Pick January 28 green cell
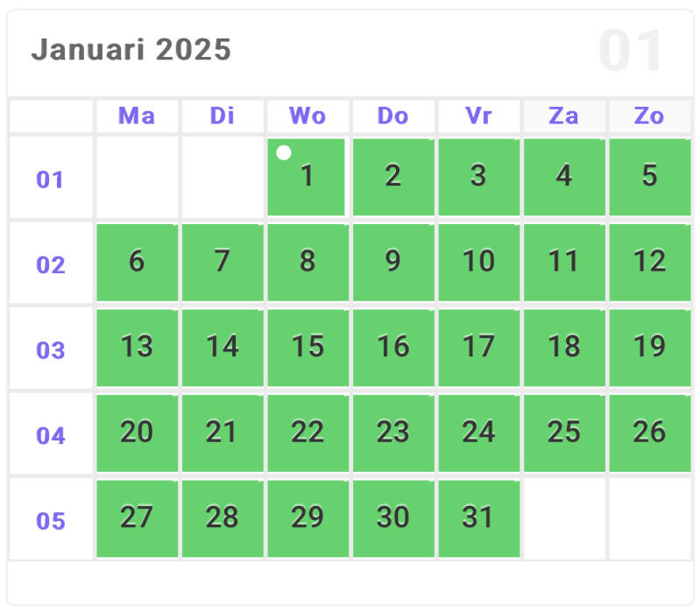 point(223,518)
